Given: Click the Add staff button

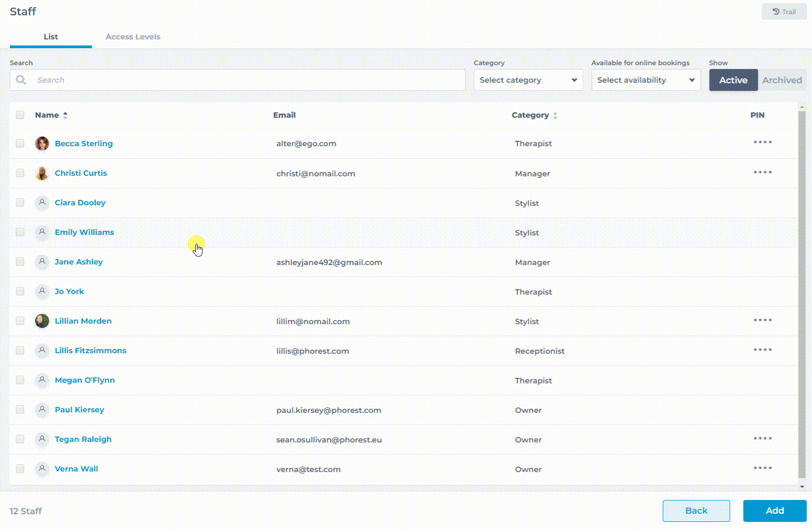Looking at the screenshot, I should coord(775,510).
